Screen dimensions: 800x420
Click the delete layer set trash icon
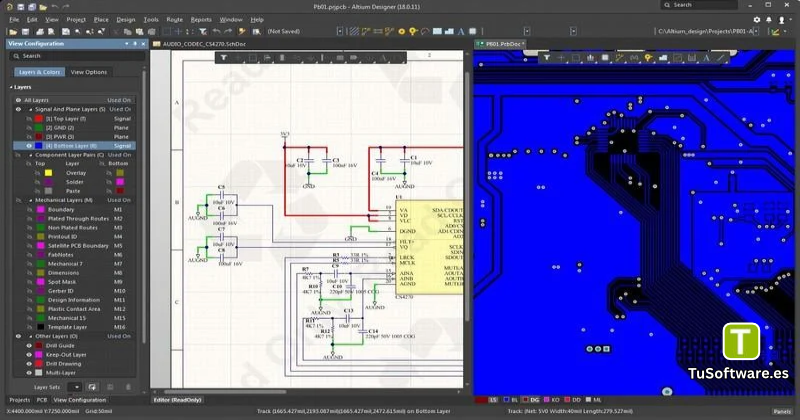click(x=128, y=387)
